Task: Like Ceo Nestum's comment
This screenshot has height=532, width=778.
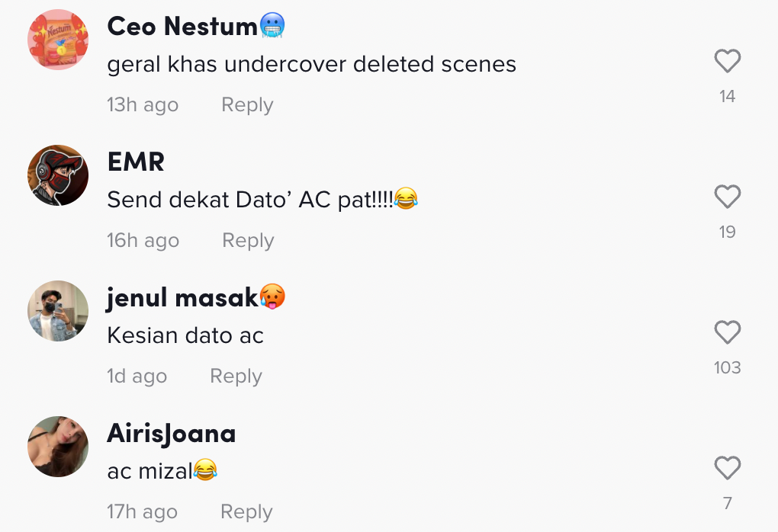Action: [x=727, y=61]
